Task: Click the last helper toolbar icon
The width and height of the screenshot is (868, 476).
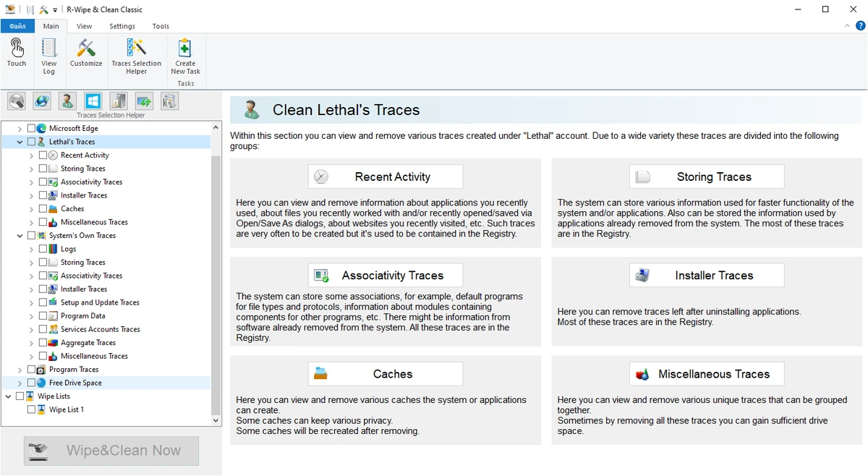Action: 169,101
